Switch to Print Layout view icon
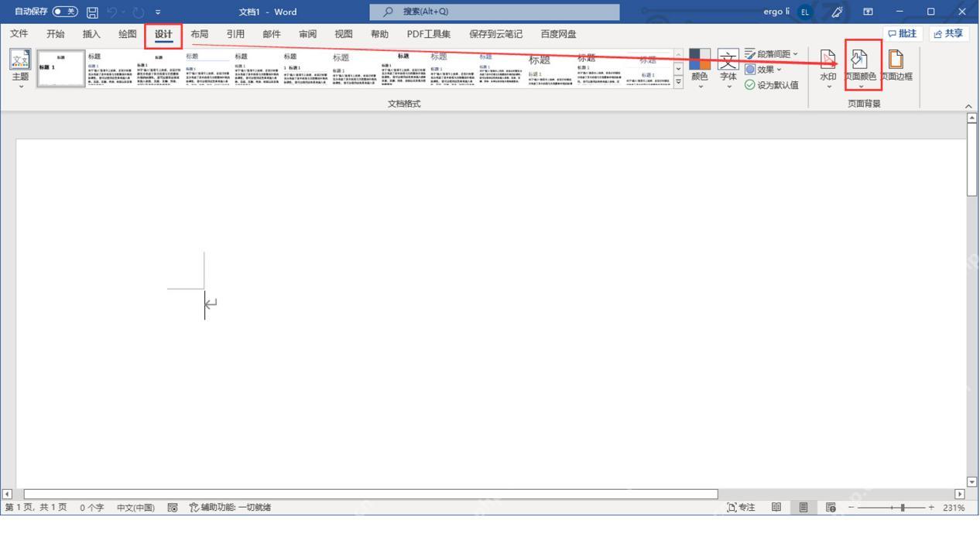980x551 pixels. click(804, 508)
